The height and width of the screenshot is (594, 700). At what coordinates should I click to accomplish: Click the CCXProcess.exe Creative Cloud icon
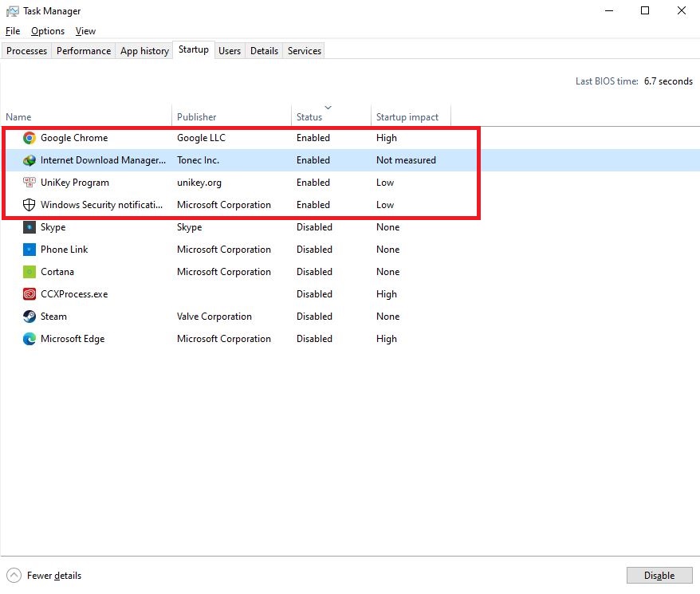(x=29, y=294)
